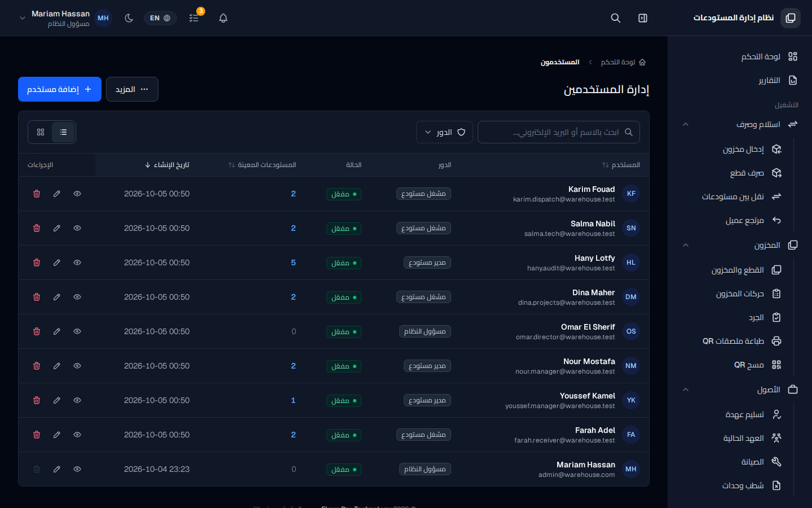View details of Hany Lotfy

click(x=77, y=262)
